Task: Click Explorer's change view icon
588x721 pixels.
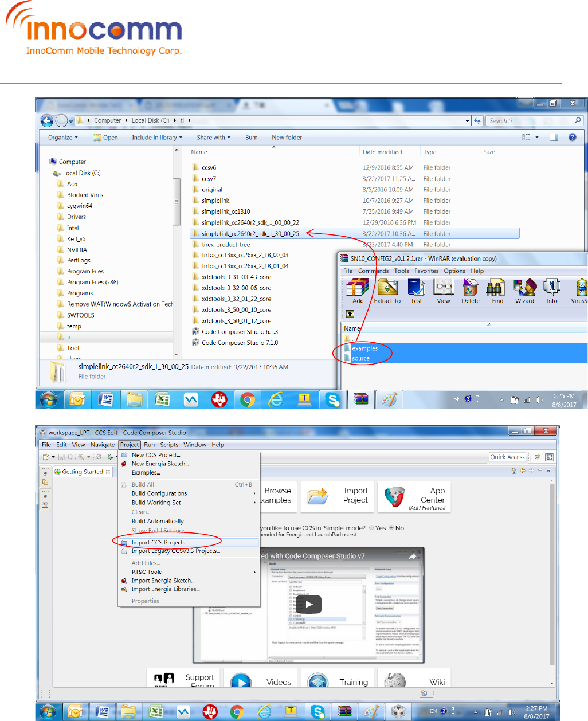Action: point(526,138)
